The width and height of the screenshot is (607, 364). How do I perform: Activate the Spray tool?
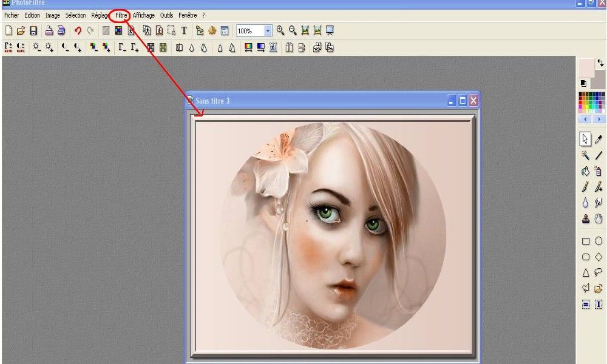point(599,171)
